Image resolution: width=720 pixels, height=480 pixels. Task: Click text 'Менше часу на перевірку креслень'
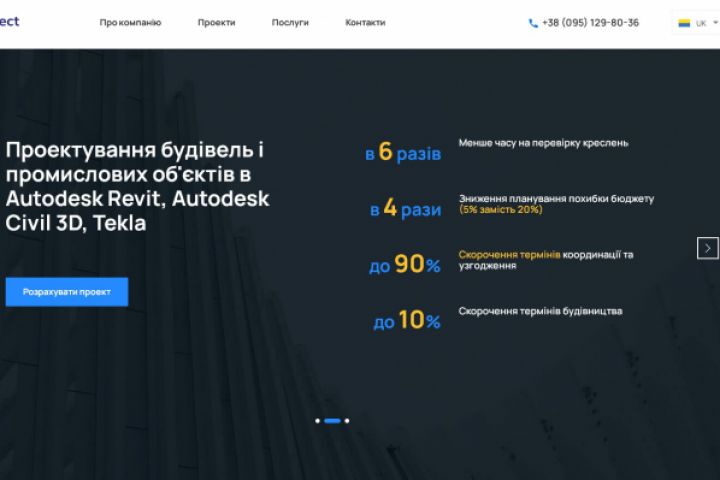click(543, 143)
